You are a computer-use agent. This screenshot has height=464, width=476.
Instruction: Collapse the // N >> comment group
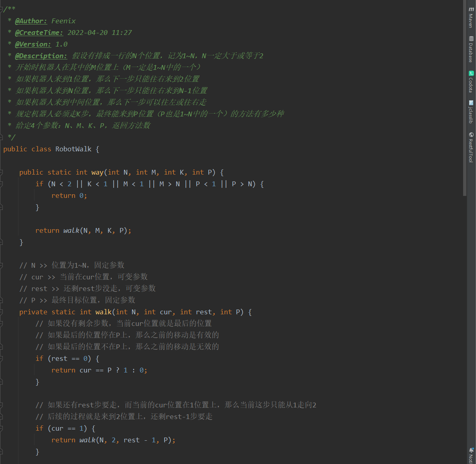coord(1,265)
